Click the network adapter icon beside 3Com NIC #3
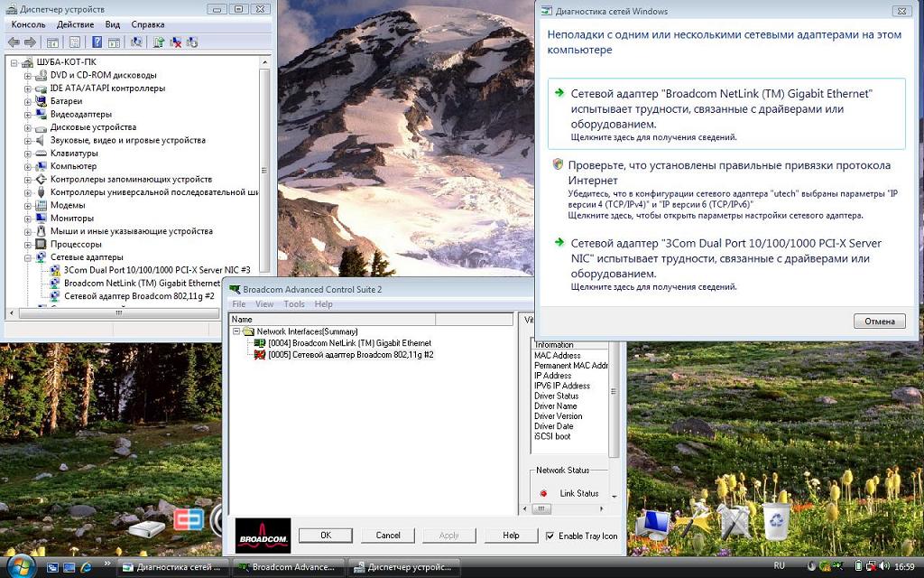The image size is (924, 578). pyautogui.click(x=55, y=270)
